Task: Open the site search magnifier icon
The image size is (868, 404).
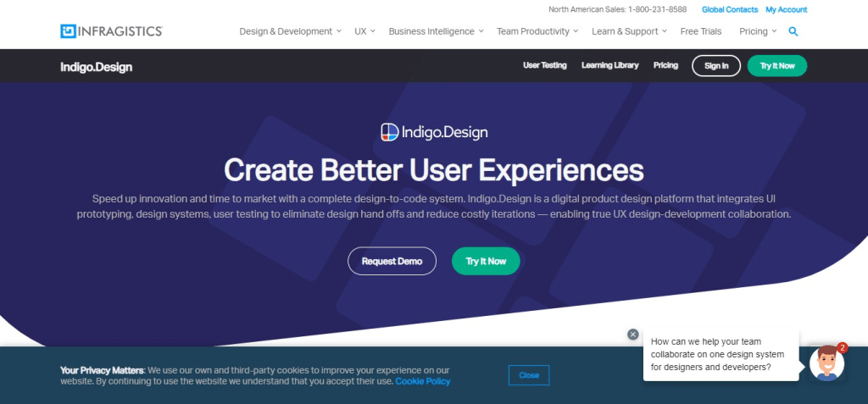Action: pyautogui.click(x=793, y=31)
